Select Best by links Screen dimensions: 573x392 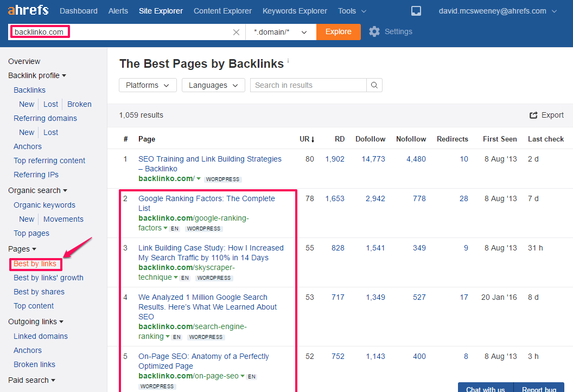35,264
